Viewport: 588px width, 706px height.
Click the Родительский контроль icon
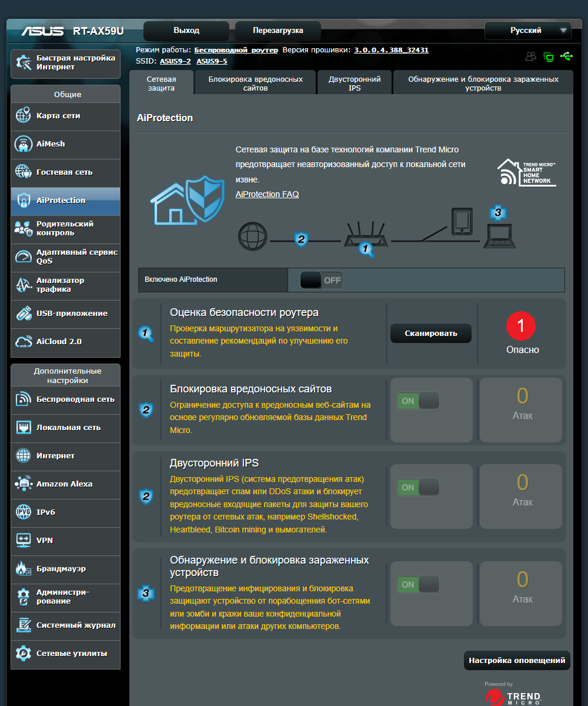(23, 228)
